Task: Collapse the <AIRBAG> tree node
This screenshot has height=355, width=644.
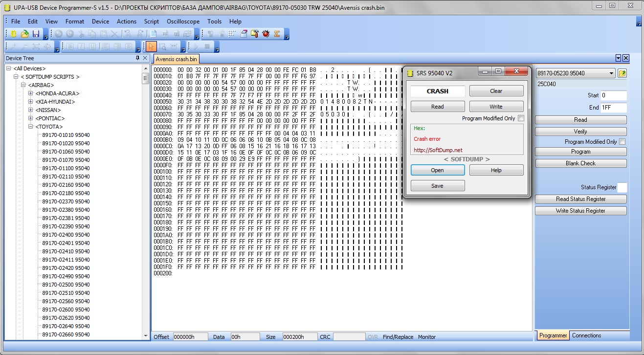Action: [23, 85]
